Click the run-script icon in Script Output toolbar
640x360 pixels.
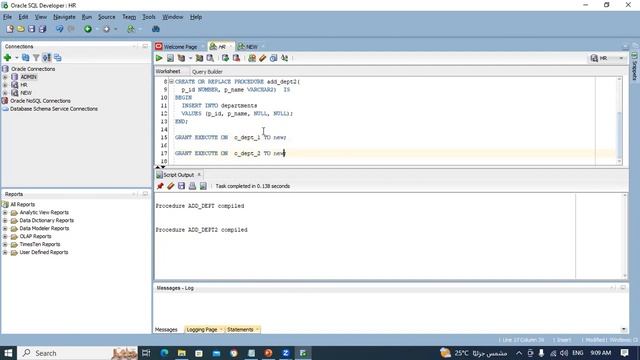pos(203,186)
